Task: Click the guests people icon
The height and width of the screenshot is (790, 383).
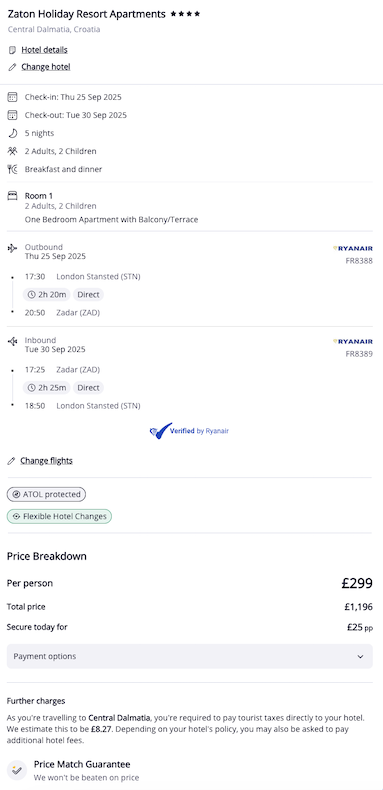Action: tap(13, 151)
